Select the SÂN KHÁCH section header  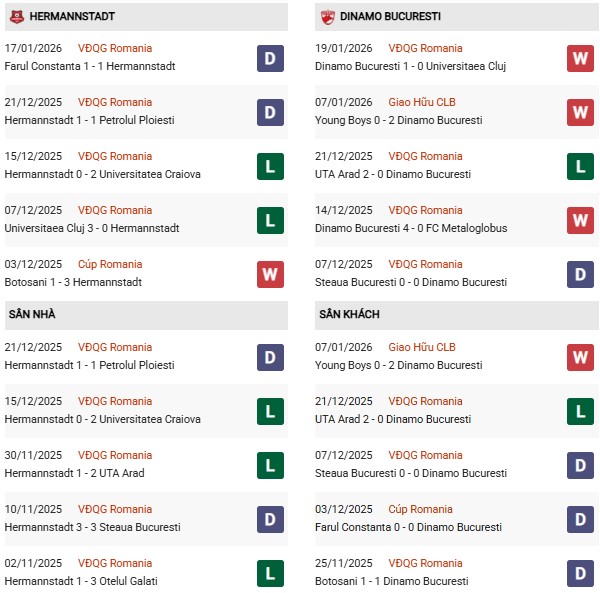pyautogui.click(x=349, y=315)
